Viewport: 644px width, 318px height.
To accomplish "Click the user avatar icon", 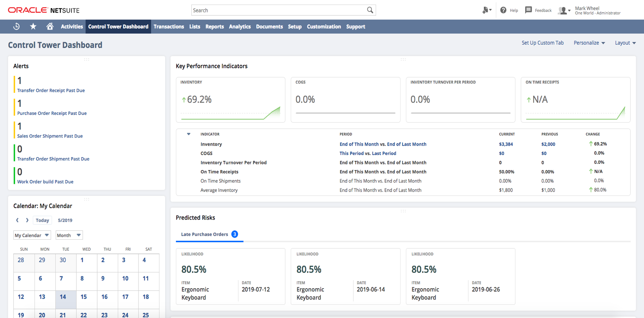I will [x=562, y=10].
